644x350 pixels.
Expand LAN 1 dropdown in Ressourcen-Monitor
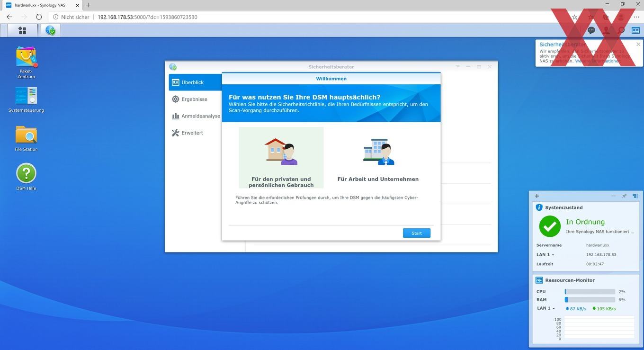(x=546, y=308)
